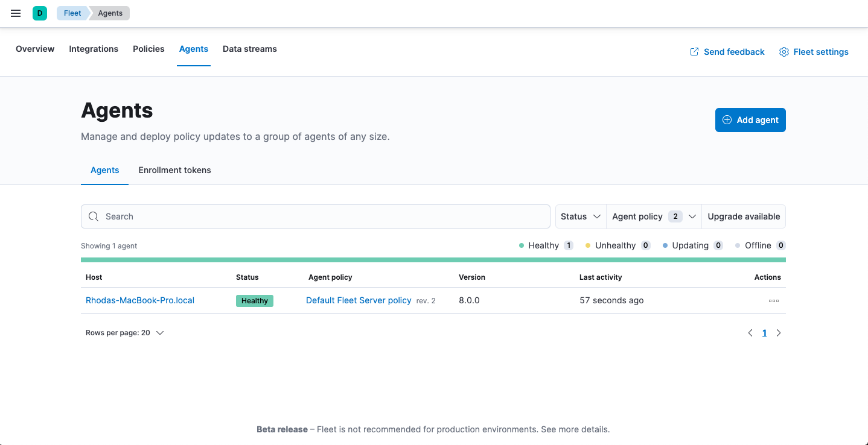This screenshot has width=868, height=445.
Task: Open the Agent policy filter dropdown
Action: point(653,216)
